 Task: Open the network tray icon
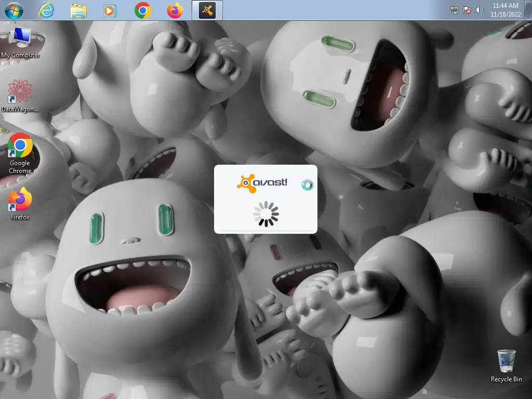pyautogui.click(x=454, y=10)
